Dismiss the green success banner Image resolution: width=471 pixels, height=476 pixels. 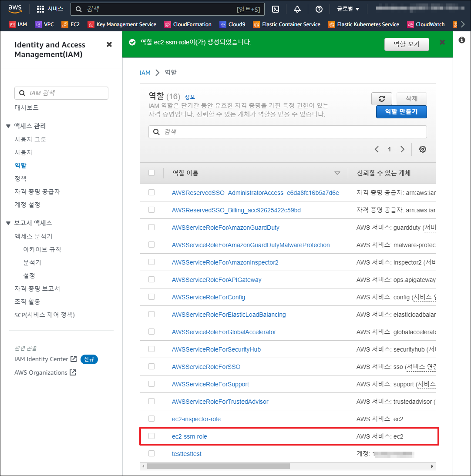pyautogui.click(x=442, y=42)
